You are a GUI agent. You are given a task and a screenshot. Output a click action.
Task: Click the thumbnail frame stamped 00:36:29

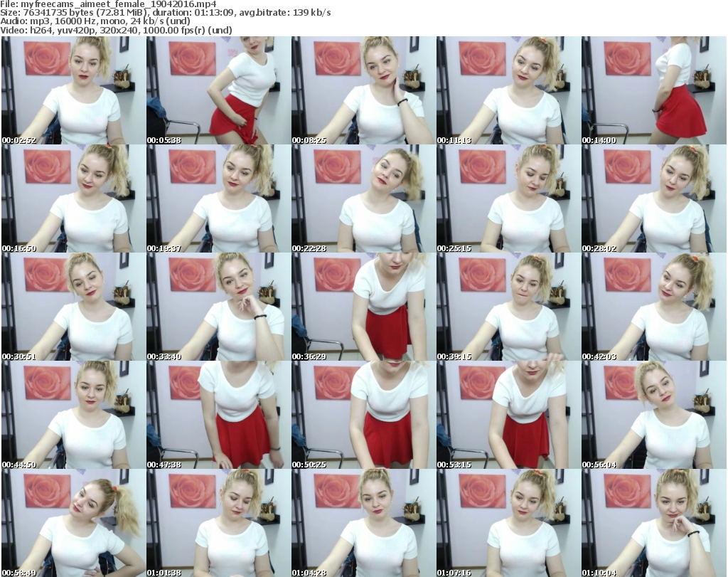(x=363, y=307)
